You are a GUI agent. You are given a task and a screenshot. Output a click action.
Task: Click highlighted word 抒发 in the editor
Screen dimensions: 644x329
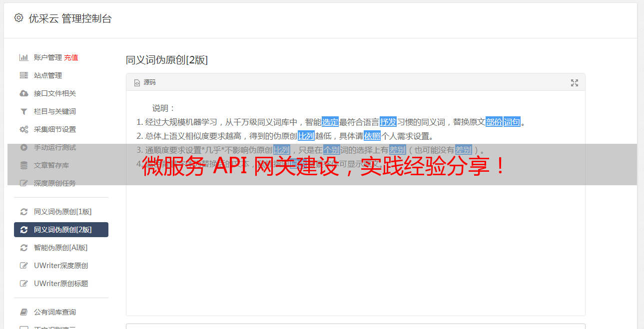[388, 122]
